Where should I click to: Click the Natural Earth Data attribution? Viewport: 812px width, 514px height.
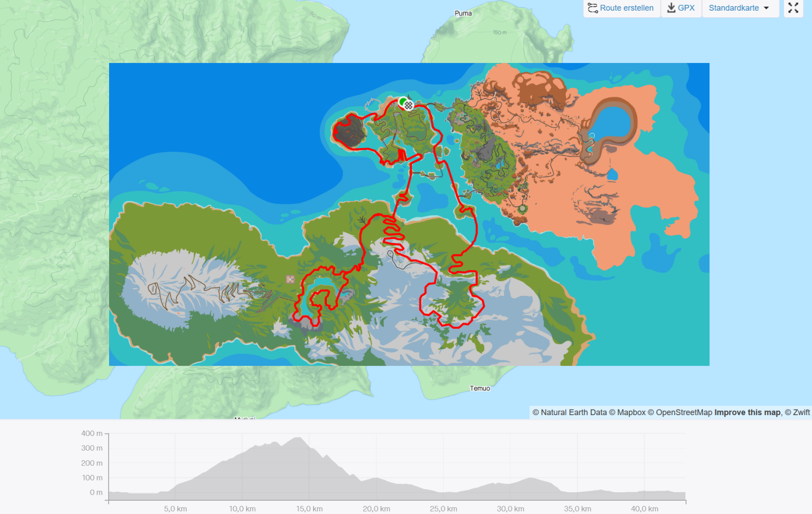(569, 413)
